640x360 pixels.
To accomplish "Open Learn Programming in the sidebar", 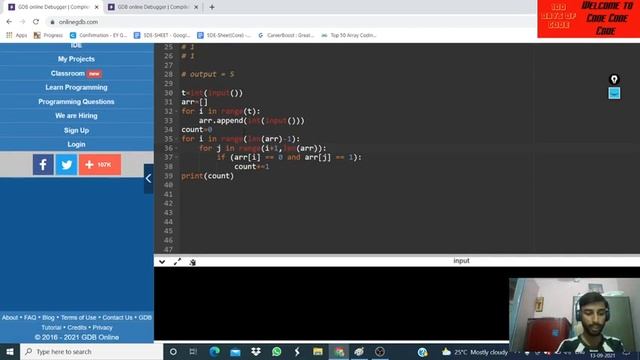I will [76, 87].
